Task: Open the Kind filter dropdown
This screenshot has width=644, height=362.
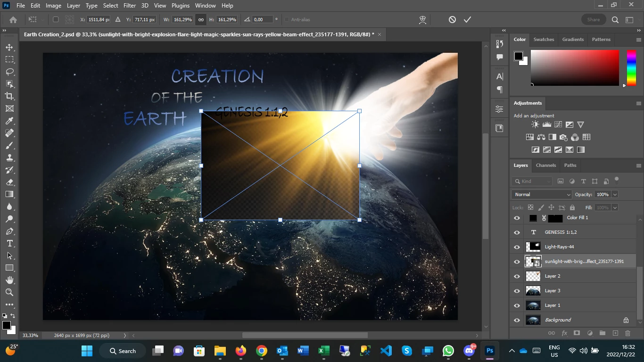Action: tap(532, 181)
